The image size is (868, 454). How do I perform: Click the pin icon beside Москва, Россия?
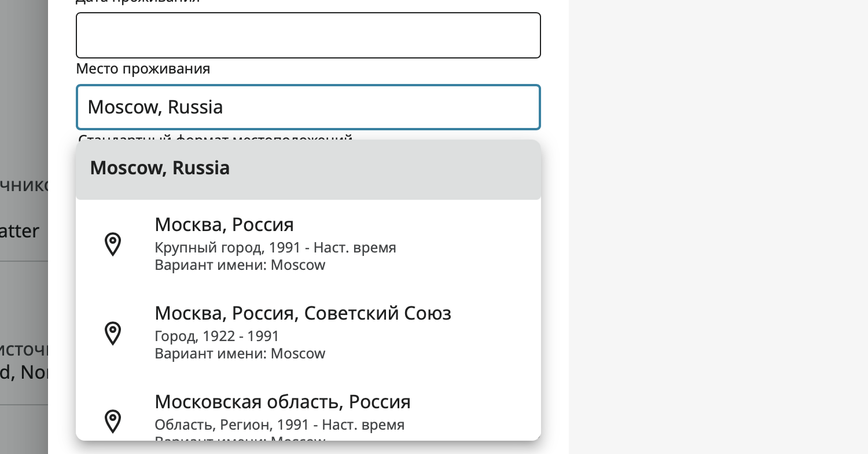coord(112,244)
